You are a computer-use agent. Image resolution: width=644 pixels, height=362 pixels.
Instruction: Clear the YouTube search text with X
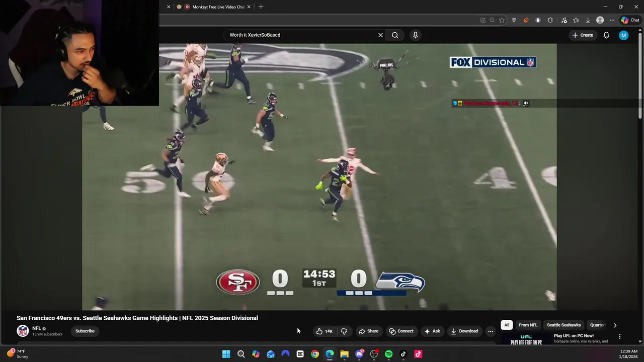(380, 35)
